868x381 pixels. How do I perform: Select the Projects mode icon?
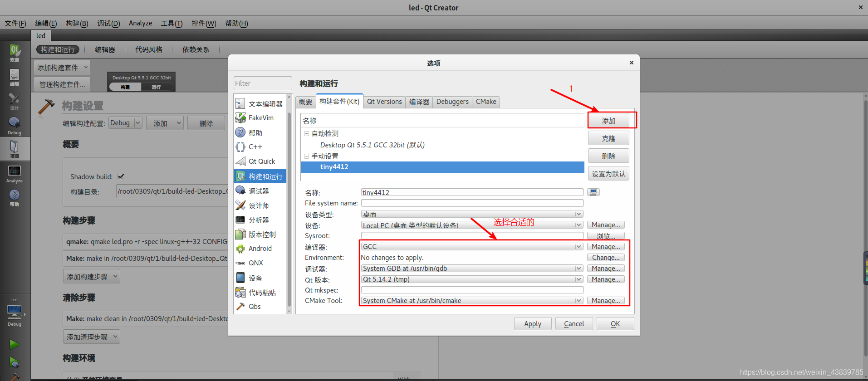pyautogui.click(x=15, y=149)
